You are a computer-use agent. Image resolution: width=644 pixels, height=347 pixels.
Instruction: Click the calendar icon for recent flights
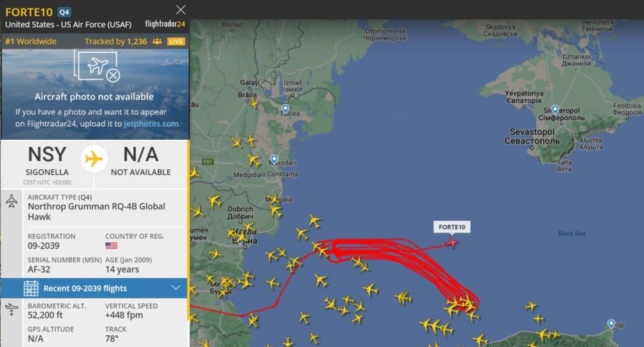pyautogui.click(x=31, y=288)
